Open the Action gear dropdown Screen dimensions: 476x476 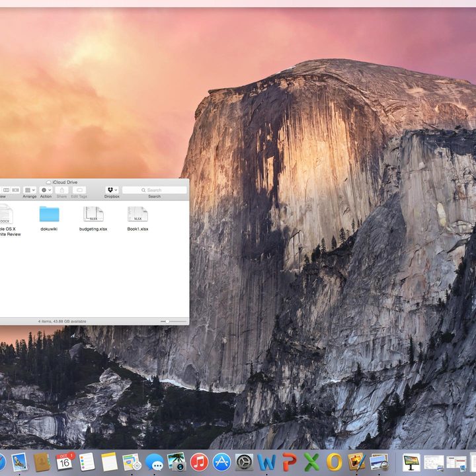tap(46, 190)
